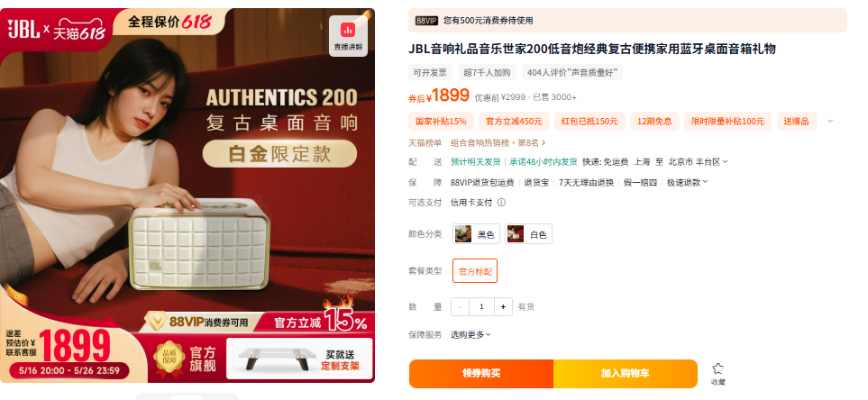Expand the 极速退款 guarantee chevron
This screenshot has width=868, height=400.
[x=705, y=182]
